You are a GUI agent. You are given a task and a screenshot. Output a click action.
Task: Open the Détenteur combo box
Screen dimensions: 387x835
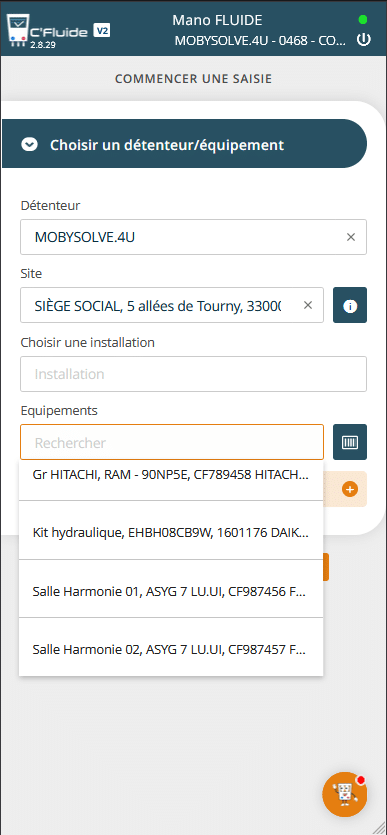pos(193,237)
